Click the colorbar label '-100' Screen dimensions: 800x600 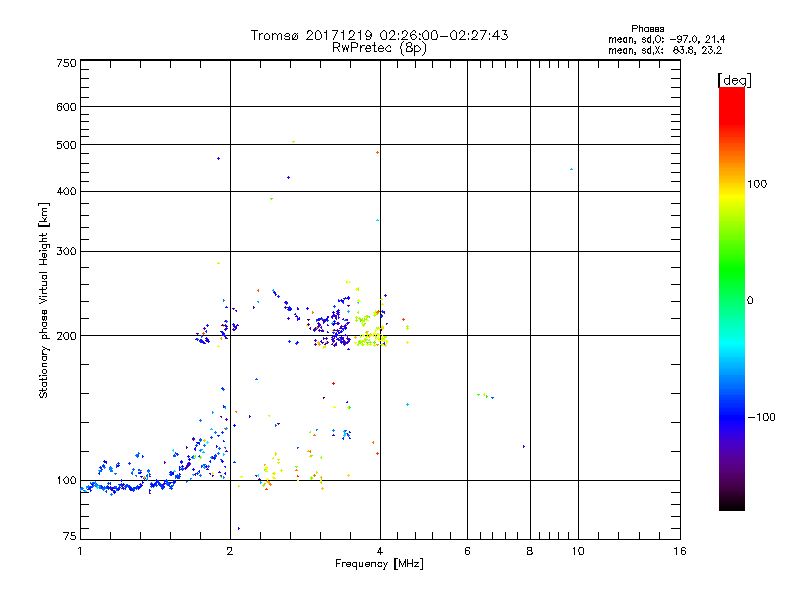[761, 417]
